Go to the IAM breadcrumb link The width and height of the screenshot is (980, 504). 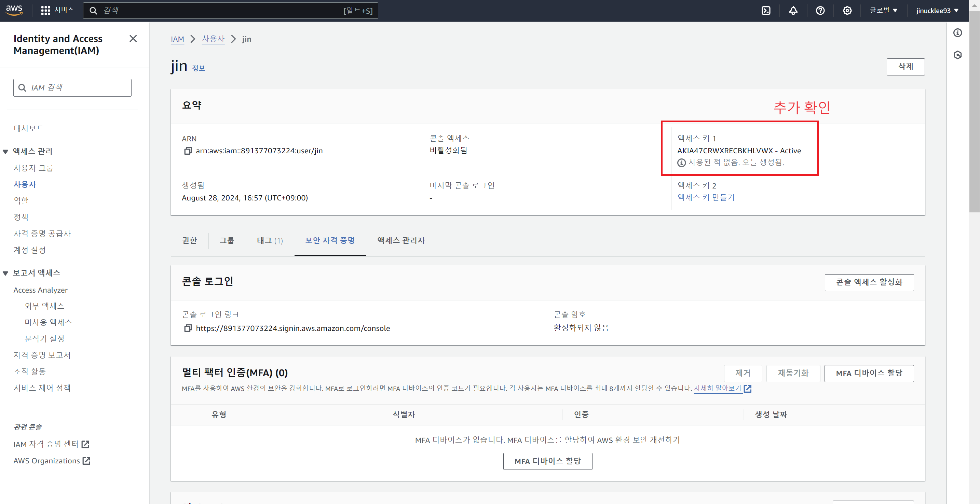pos(177,39)
